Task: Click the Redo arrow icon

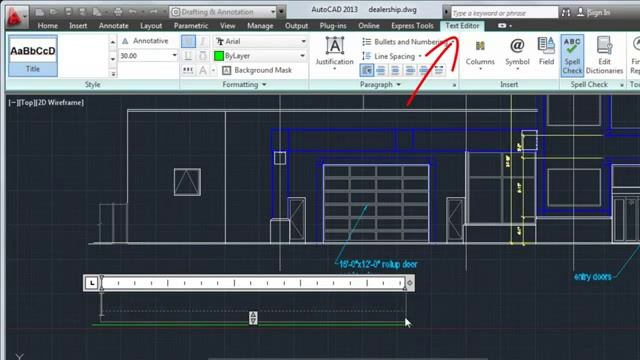Action: tap(153, 12)
